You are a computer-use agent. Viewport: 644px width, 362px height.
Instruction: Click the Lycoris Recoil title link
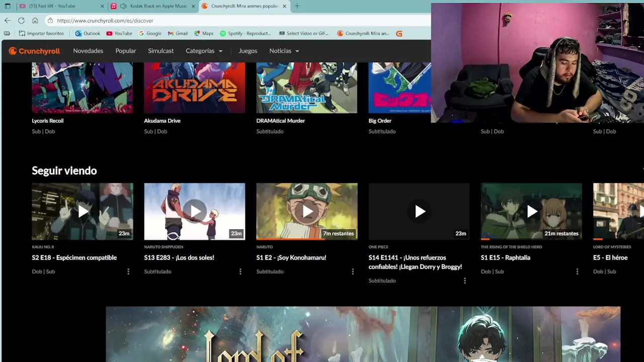(x=47, y=121)
